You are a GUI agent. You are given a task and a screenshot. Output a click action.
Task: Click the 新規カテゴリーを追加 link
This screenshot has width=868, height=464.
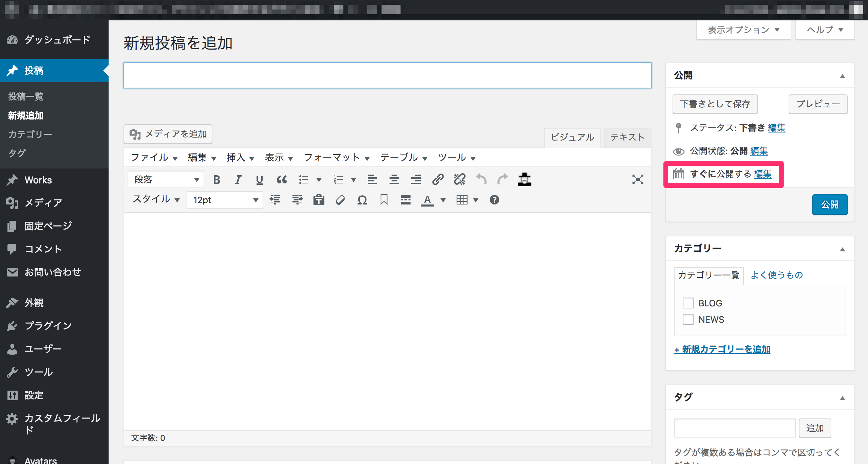[722, 349]
